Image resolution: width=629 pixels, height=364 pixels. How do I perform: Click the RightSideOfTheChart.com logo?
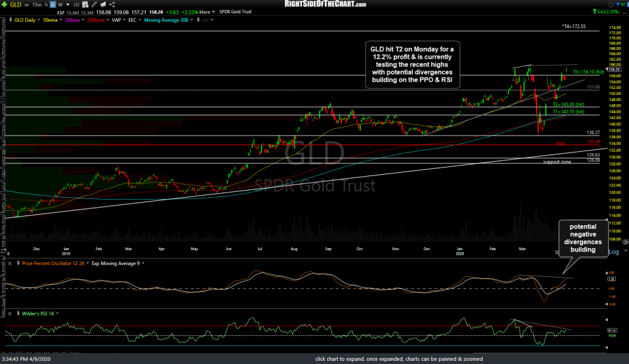tap(326, 4)
